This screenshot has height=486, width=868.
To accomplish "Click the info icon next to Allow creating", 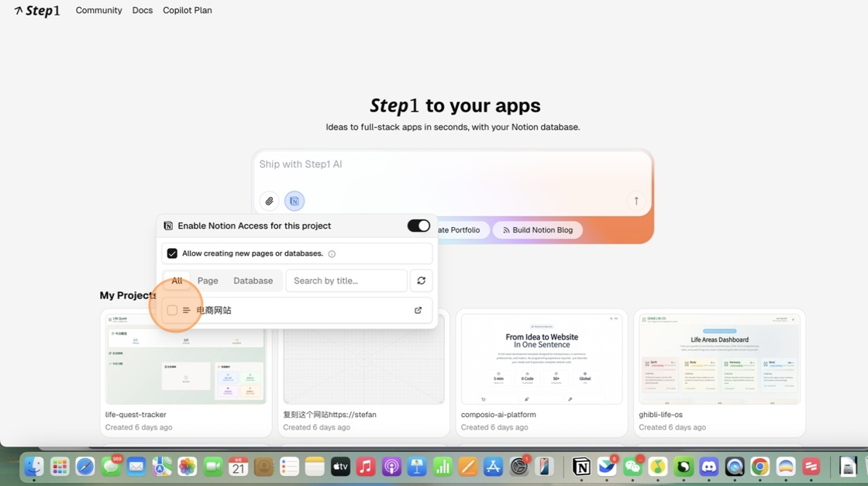I will point(332,254).
